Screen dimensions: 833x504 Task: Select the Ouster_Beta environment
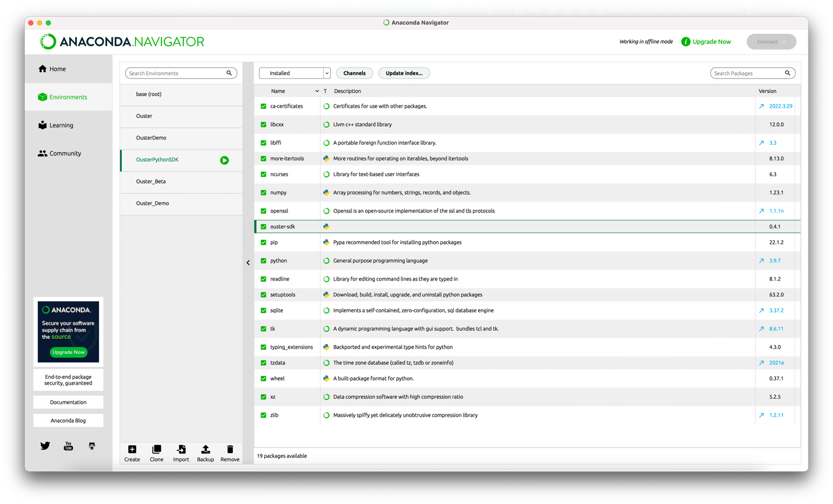[x=181, y=182]
